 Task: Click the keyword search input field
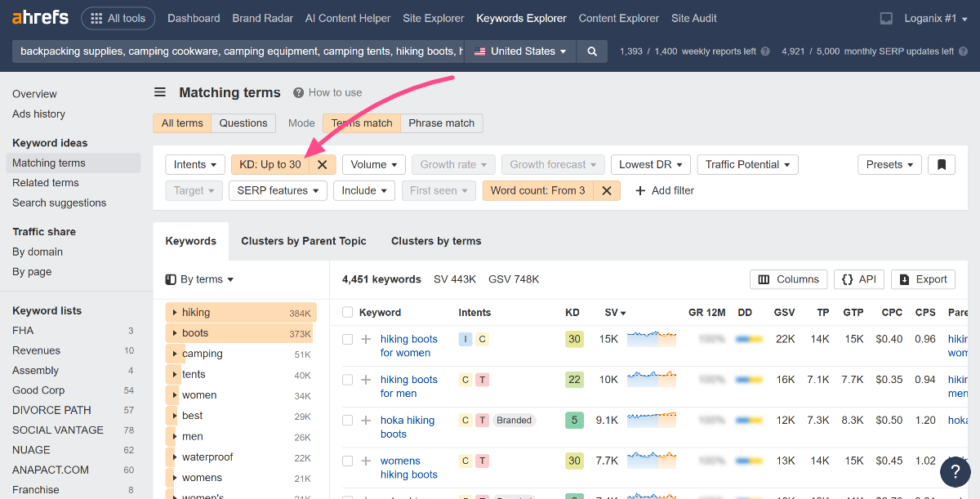[238, 51]
